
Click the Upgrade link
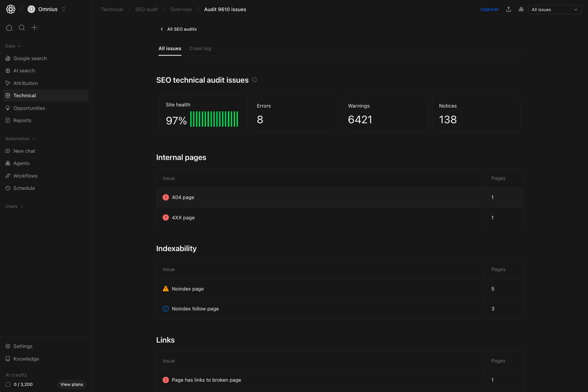pos(489,9)
